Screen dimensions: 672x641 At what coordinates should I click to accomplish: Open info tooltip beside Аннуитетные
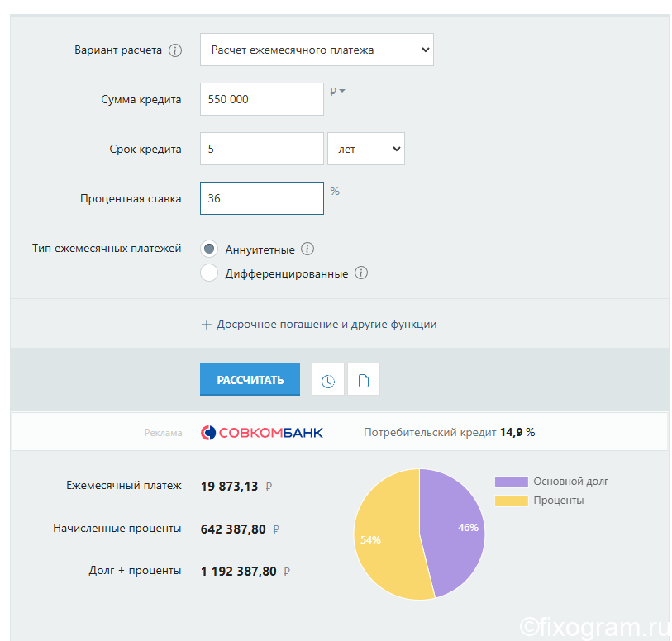click(307, 249)
